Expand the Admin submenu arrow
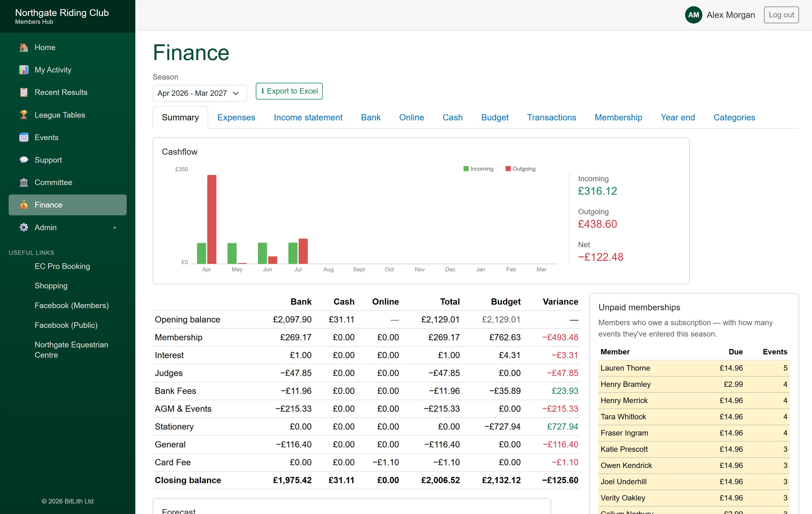The image size is (812, 514). (x=115, y=228)
